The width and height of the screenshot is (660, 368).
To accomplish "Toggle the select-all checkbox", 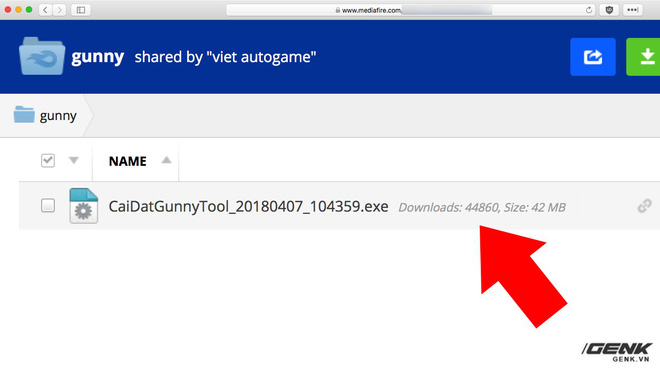I will (48, 160).
